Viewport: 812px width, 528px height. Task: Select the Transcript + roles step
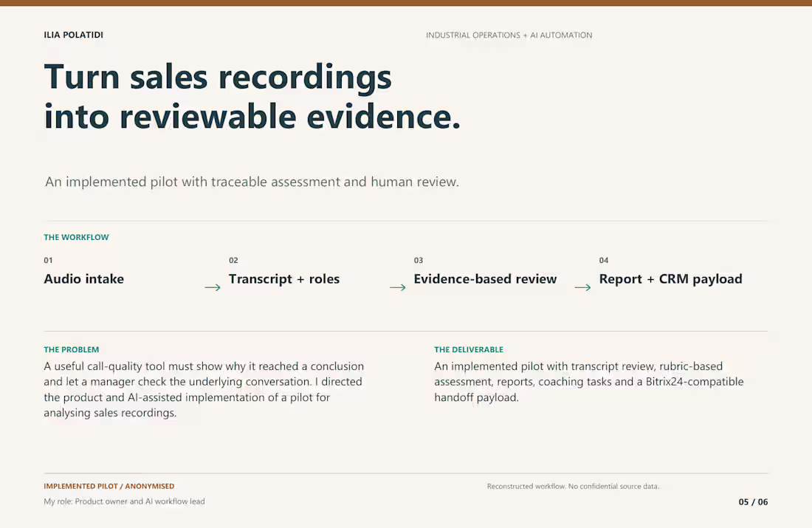[284, 278]
